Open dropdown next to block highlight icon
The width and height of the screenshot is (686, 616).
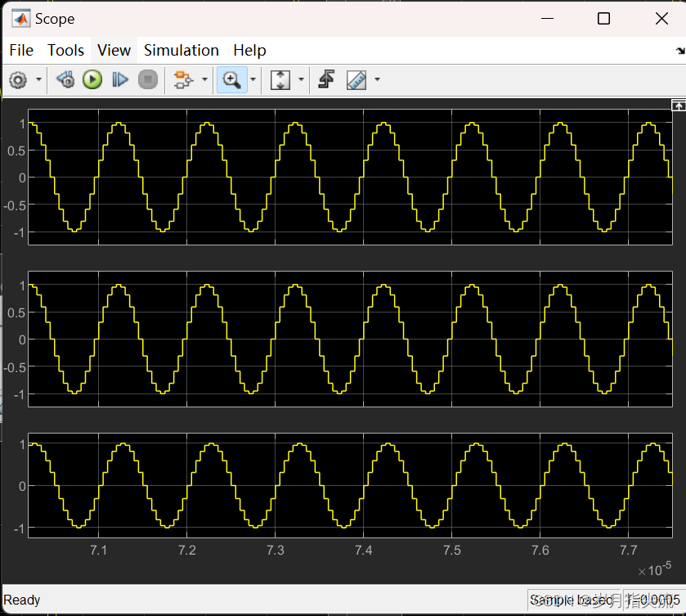coord(203,80)
